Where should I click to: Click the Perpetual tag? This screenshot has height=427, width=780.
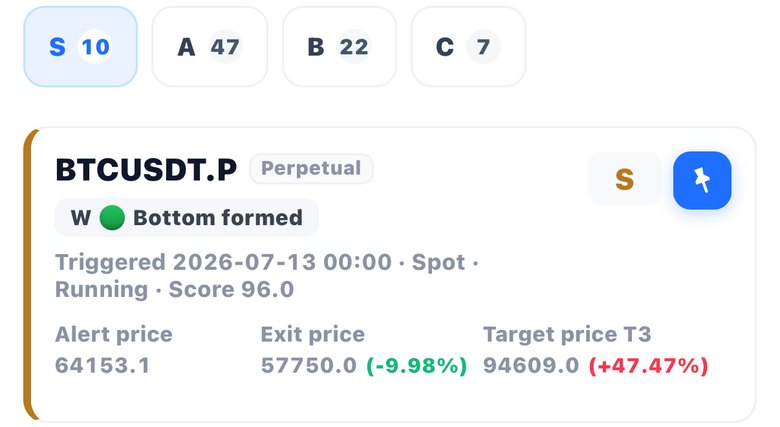pyautogui.click(x=311, y=168)
